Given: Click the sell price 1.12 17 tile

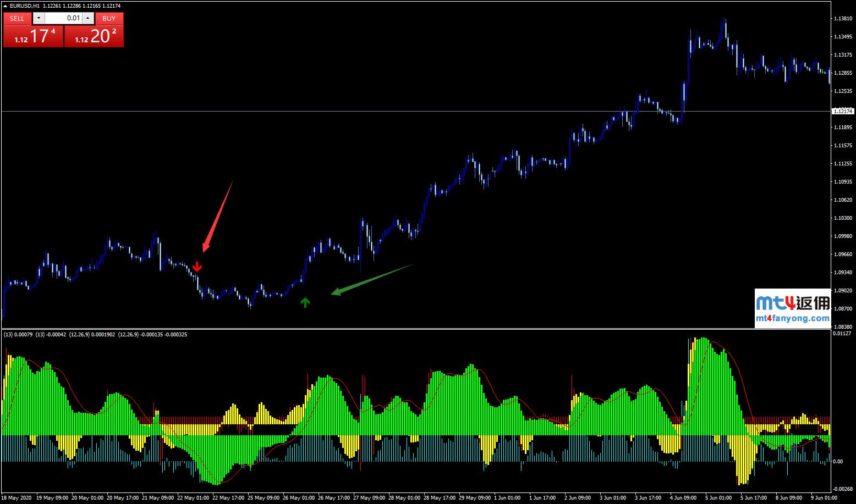Looking at the screenshot, I should 34,36.
